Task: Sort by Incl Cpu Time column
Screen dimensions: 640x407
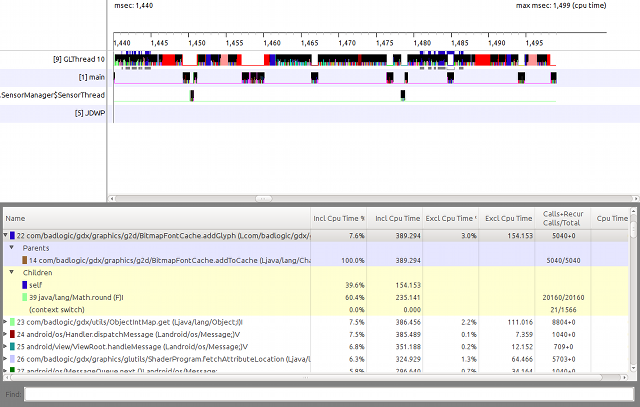Action: (x=395, y=218)
